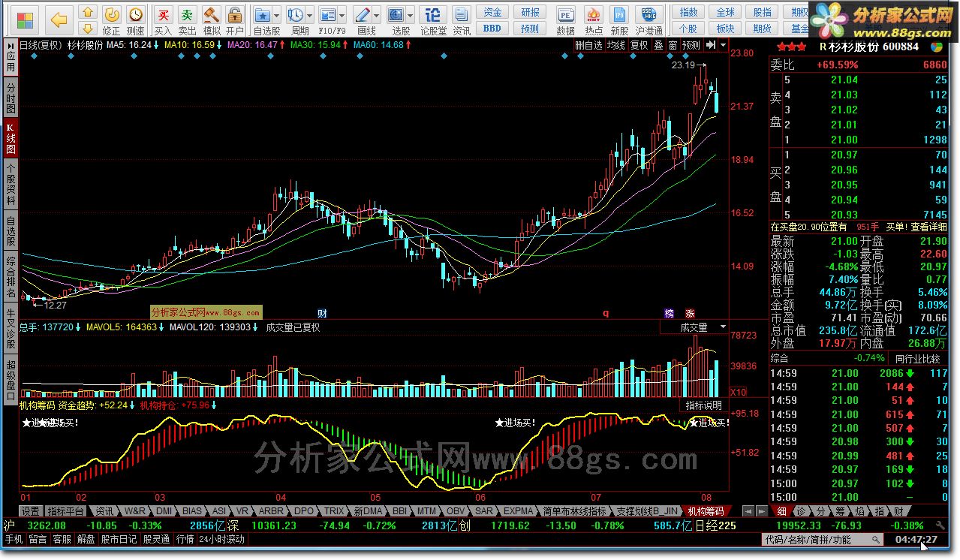Expand the 自选股 dropdown arrow
The image size is (960, 560).
click(277, 15)
